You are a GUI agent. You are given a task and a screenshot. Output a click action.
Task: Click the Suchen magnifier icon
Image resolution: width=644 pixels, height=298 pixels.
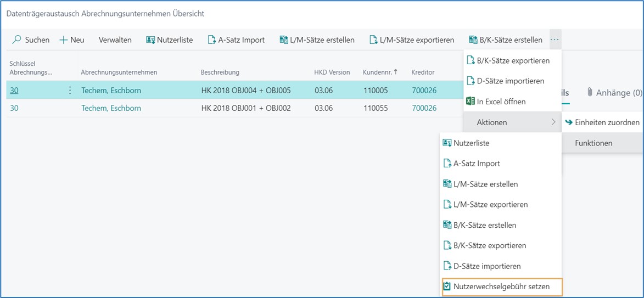tap(17, 40)
